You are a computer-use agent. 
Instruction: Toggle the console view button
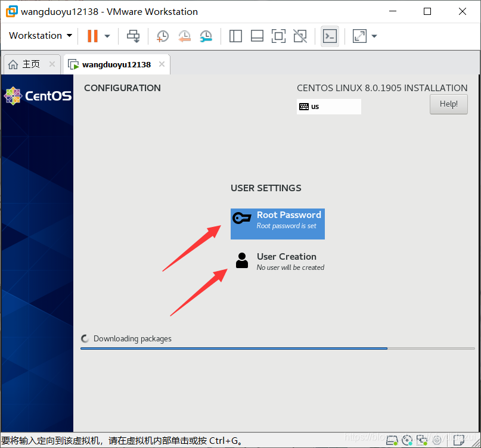coord(330,36)
